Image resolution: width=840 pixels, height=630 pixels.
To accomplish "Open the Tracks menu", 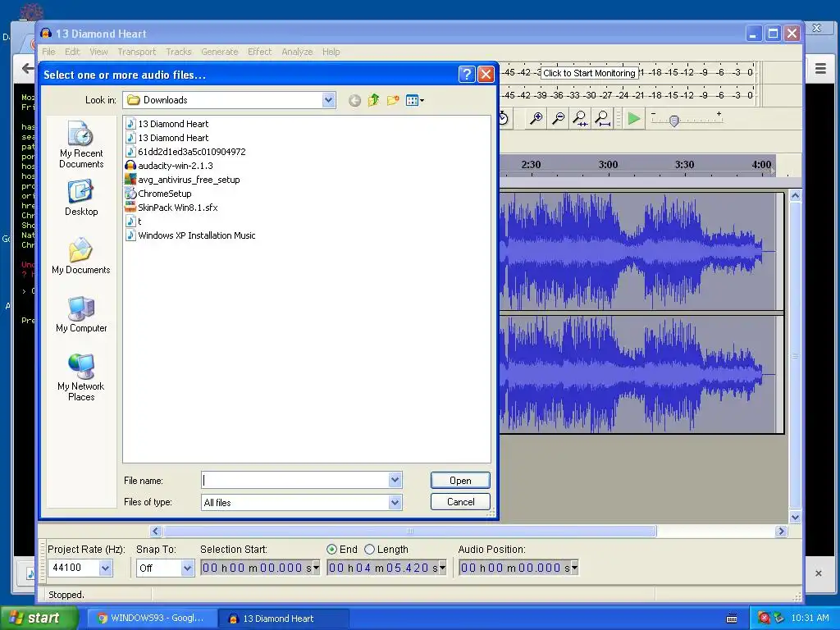I will point(178,52).
